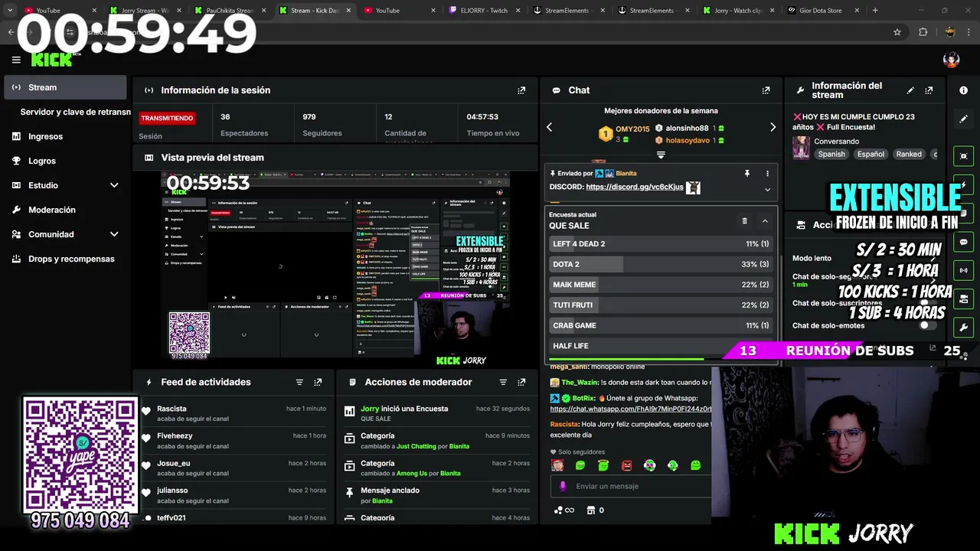Screen dimensions: 980x551
Task: Pop out the Información del stream panel
Action: 929,90
